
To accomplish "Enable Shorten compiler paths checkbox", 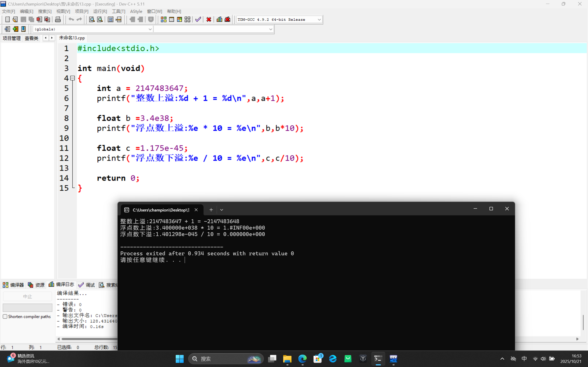I will tap(5, 317).
